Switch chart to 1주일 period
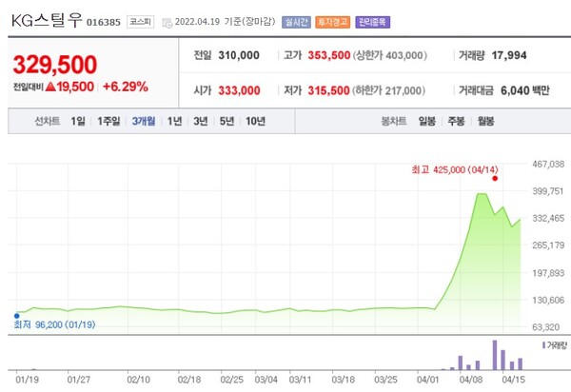Viewport: 571px width, 392px height. (x=108, y=121)
